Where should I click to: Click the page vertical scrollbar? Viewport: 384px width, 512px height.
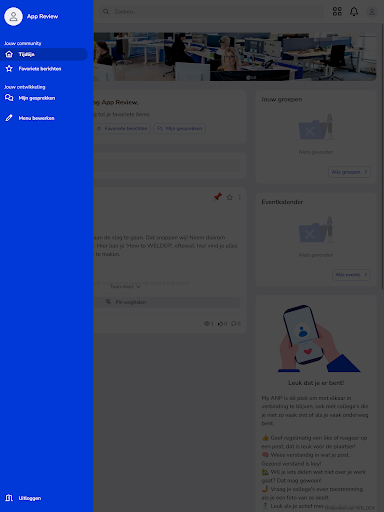click(382, 157)
